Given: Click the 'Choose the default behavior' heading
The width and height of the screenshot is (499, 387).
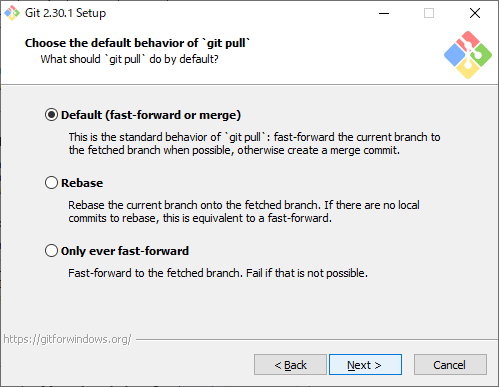Looking at the screenshot, I should coord(137,43).
